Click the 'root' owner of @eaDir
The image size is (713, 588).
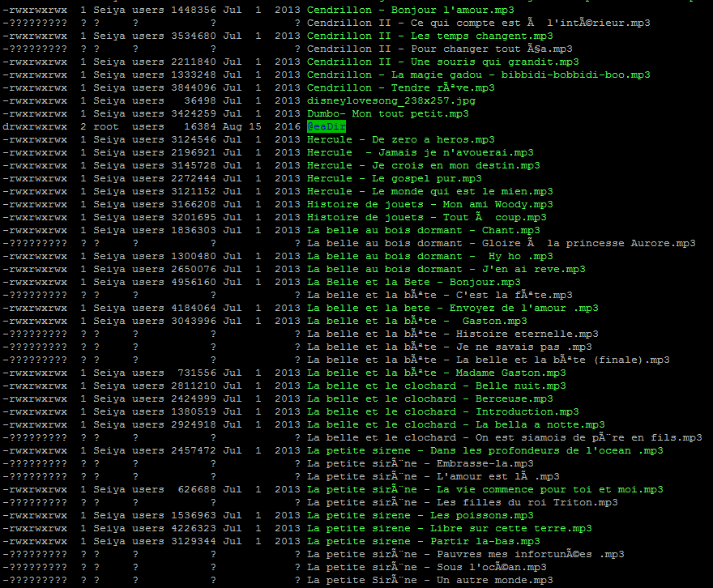point(106,127)
